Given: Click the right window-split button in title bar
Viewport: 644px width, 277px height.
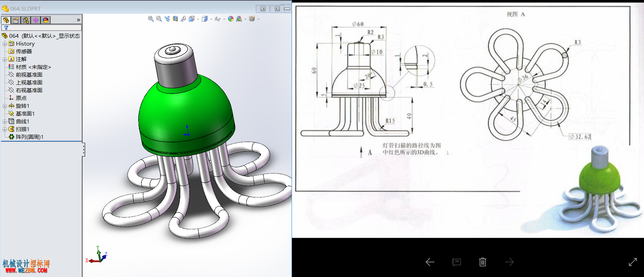Looking at the screenshot, I should tap(277, 8).
